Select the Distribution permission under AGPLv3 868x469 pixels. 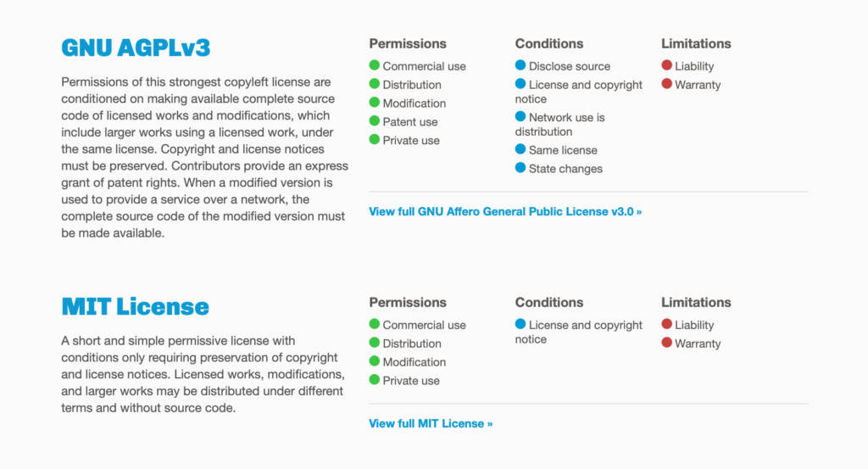click(412, 85)
